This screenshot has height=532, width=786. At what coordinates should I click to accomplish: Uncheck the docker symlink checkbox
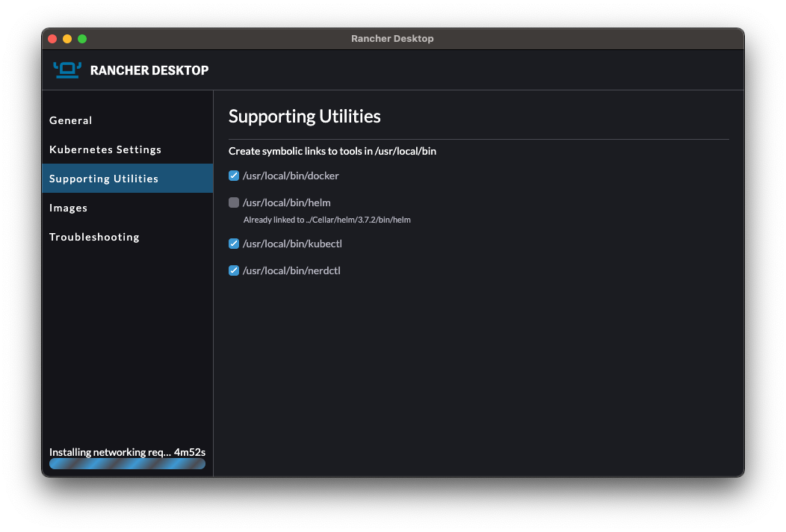pos(234,176)
